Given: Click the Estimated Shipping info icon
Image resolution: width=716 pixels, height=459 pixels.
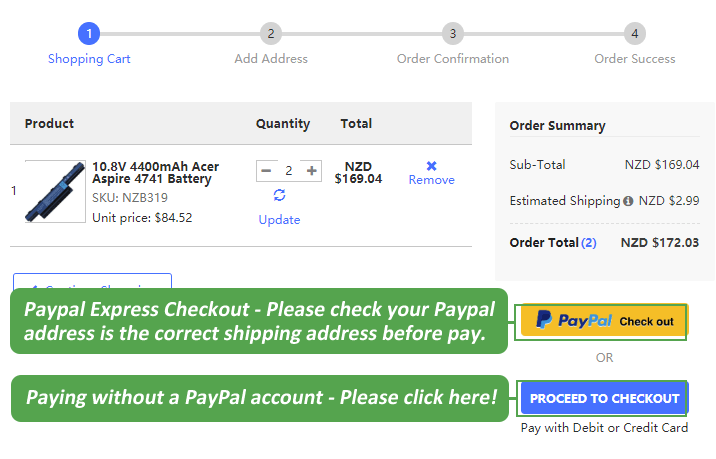Looking at the screenshot, I should (628, 201).
